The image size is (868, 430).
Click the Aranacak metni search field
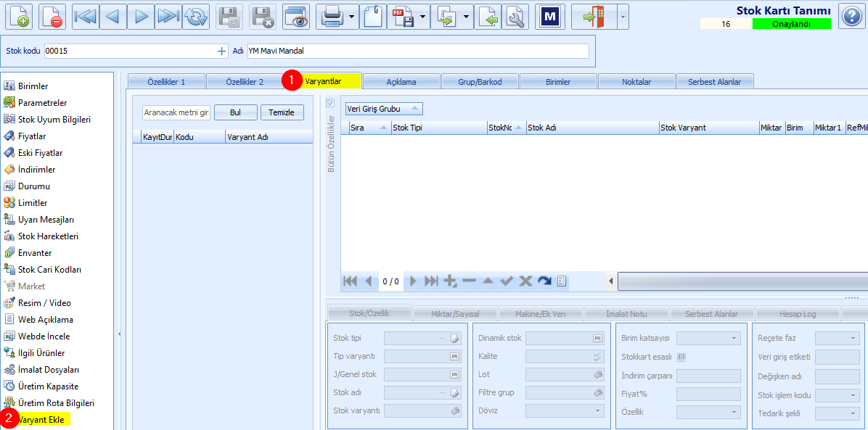pyautogui.click(x=176, y=112)
